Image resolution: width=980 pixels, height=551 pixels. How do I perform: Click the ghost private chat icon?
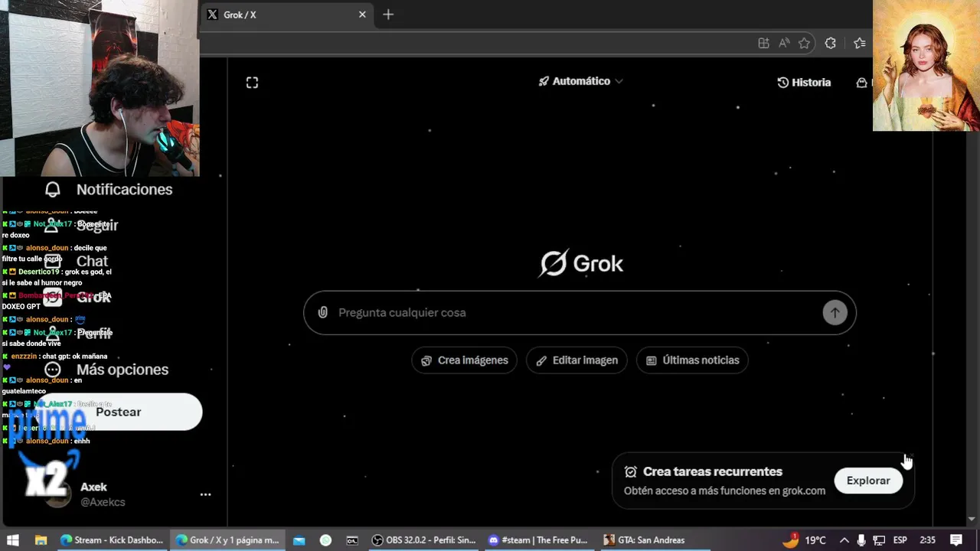coord(863,82)
